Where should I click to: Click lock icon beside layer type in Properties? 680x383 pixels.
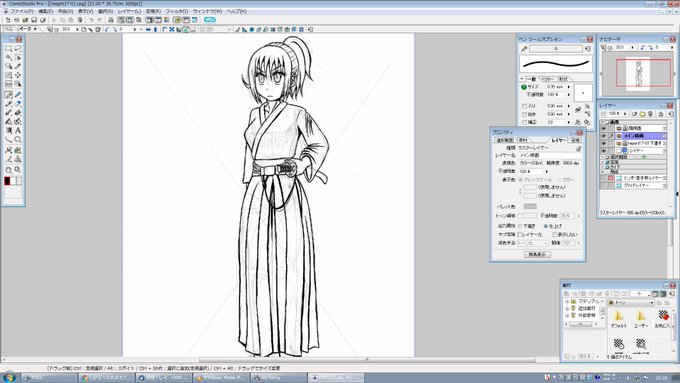[578, 148]
